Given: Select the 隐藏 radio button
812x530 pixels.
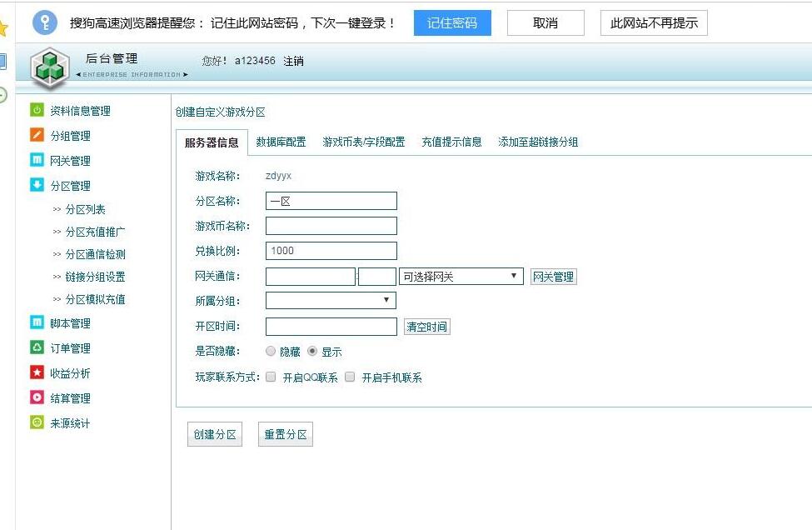Looking at the screenshot, I should (x=271, y=352).
